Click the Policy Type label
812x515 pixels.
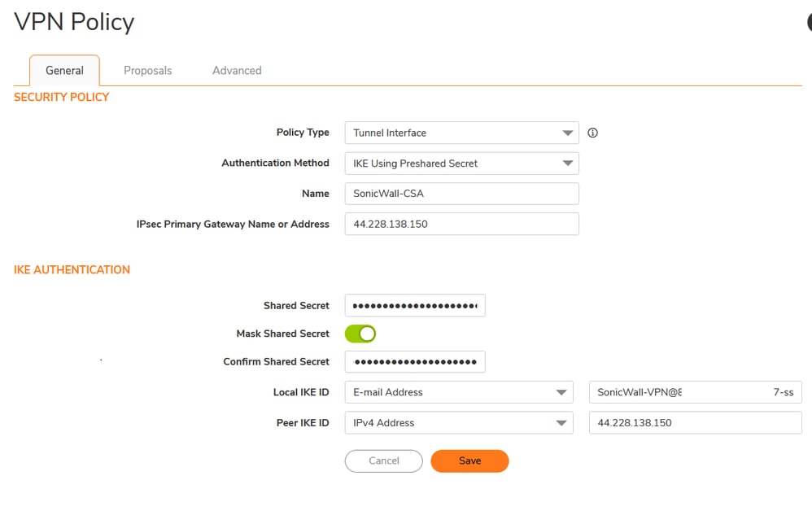click(303, 133)
